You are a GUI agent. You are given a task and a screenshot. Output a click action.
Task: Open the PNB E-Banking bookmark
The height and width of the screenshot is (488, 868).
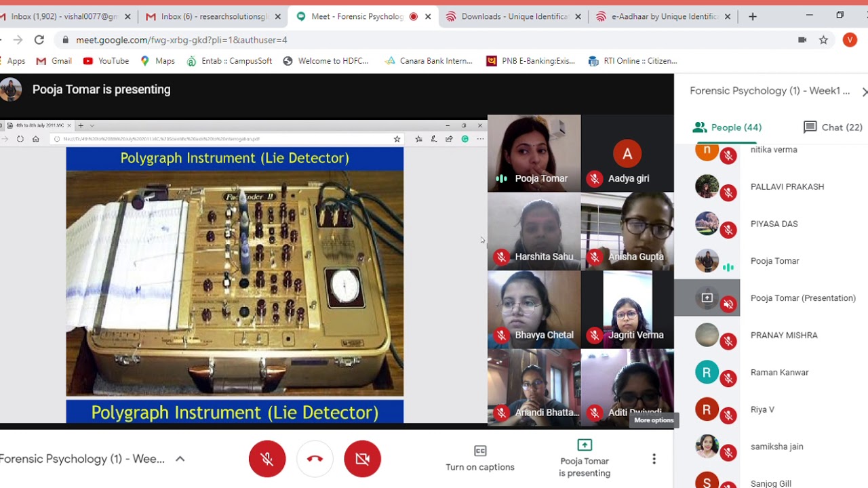(531, 61)
